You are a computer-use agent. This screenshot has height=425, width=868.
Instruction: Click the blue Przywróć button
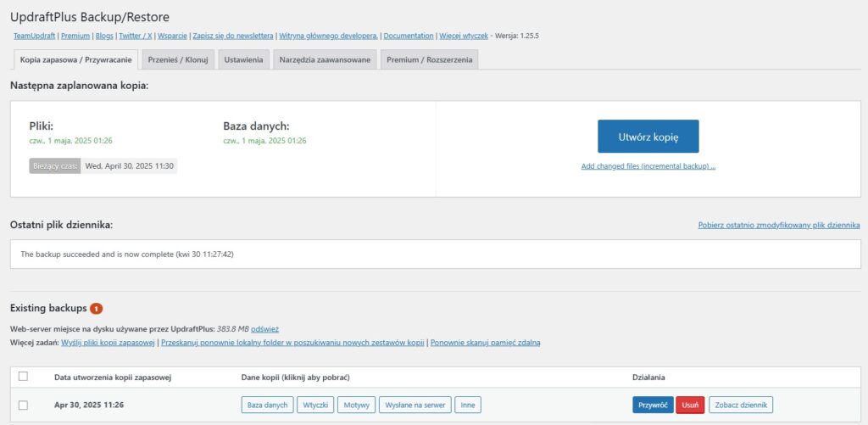(653, 405)
